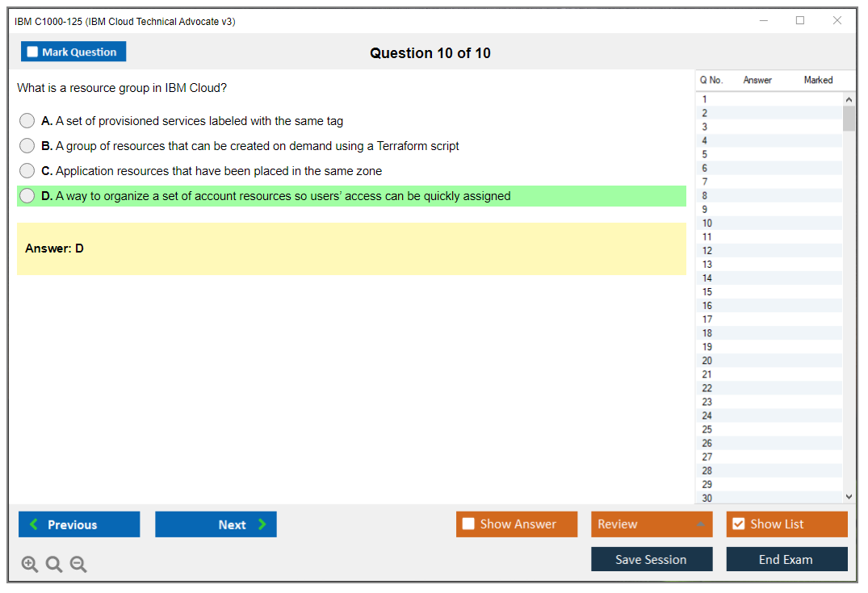The image size is (868, 593).
Task: Tick the Mark Question checkbox
Action: [x=32, y=52]
